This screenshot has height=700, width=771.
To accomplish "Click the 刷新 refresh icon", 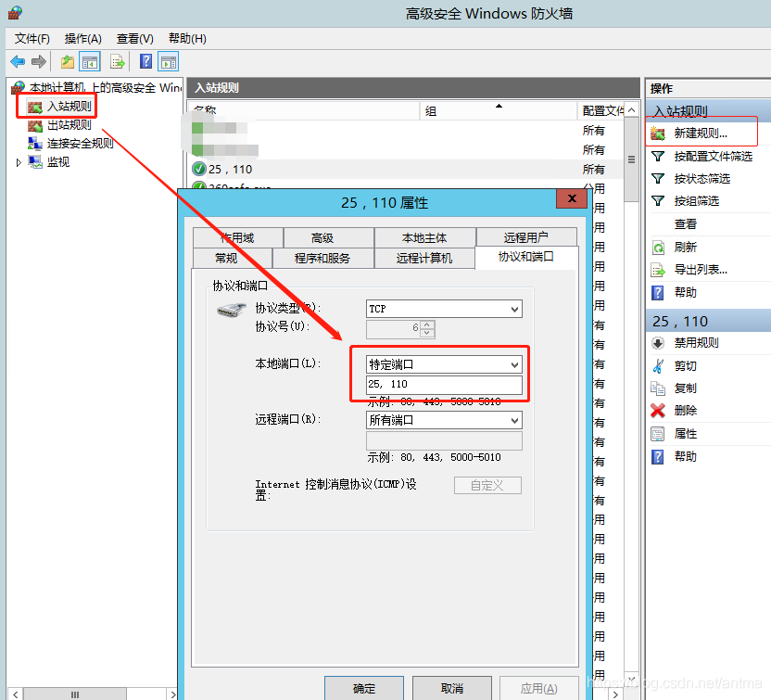I will coord(658,248).
